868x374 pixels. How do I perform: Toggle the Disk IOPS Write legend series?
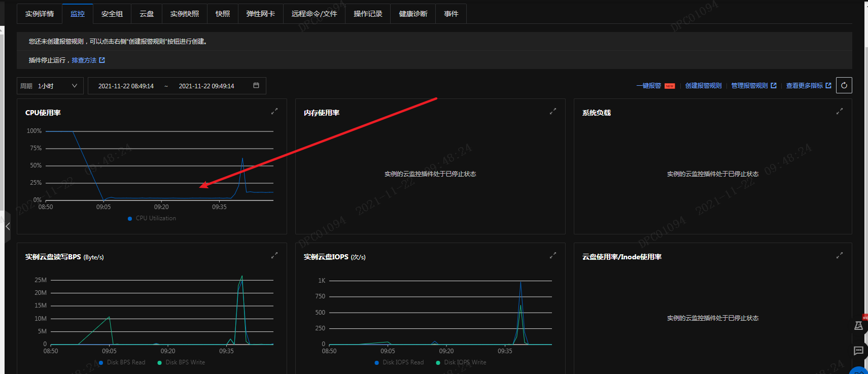click(x=461, y=362)
